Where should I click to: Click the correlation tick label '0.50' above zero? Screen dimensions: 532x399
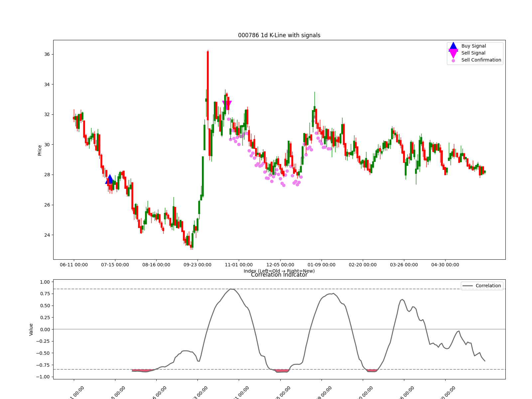click(x=45, y=306)
